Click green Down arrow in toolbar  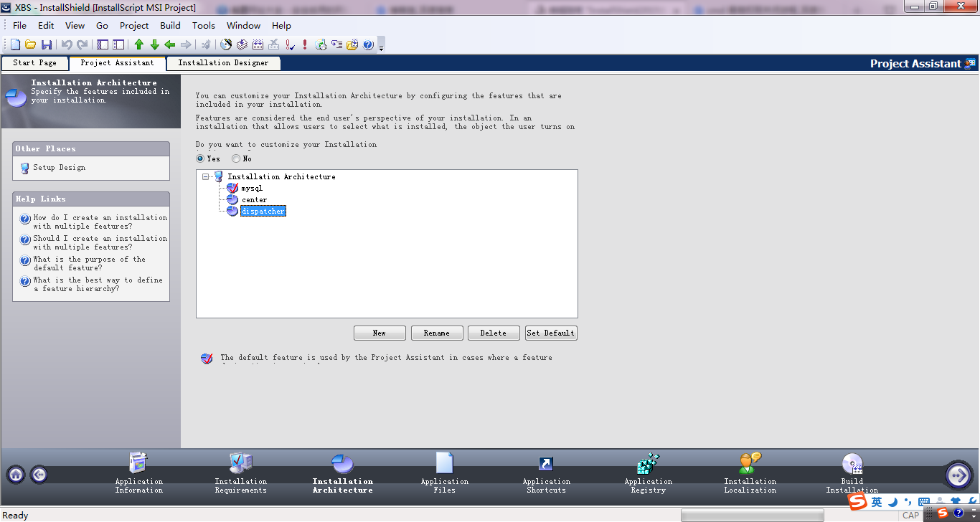click(154, 44)
